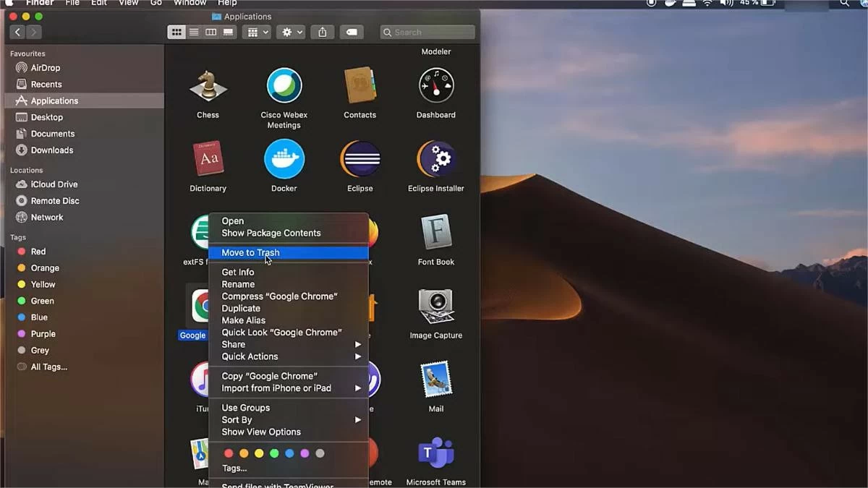Screen dimensions: 868x488
Task: Switch to list view
Action: click(x=194, y=32)
